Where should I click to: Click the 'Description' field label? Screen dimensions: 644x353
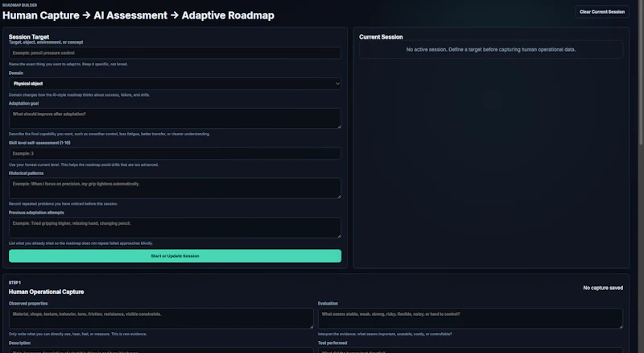[x=19, y=343]
